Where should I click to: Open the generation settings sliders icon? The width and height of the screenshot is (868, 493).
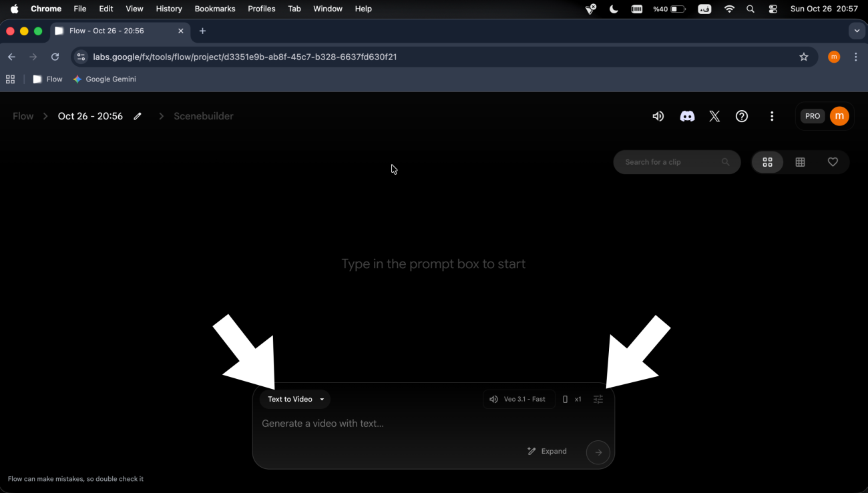pyautogui.click(x=598, y=399)
